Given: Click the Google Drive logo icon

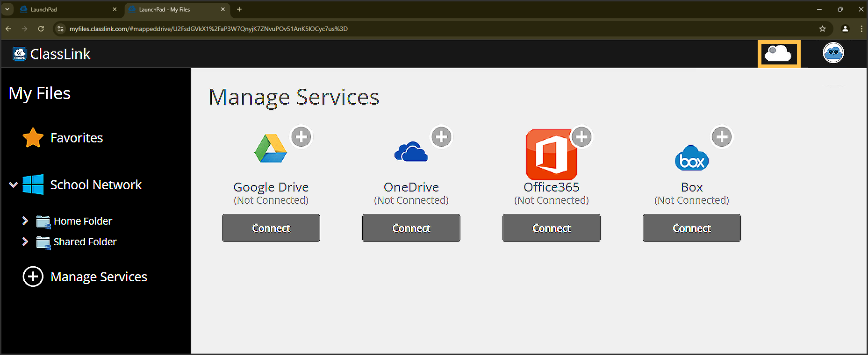Looking at the screenshot, I should [x=270, y=149].
